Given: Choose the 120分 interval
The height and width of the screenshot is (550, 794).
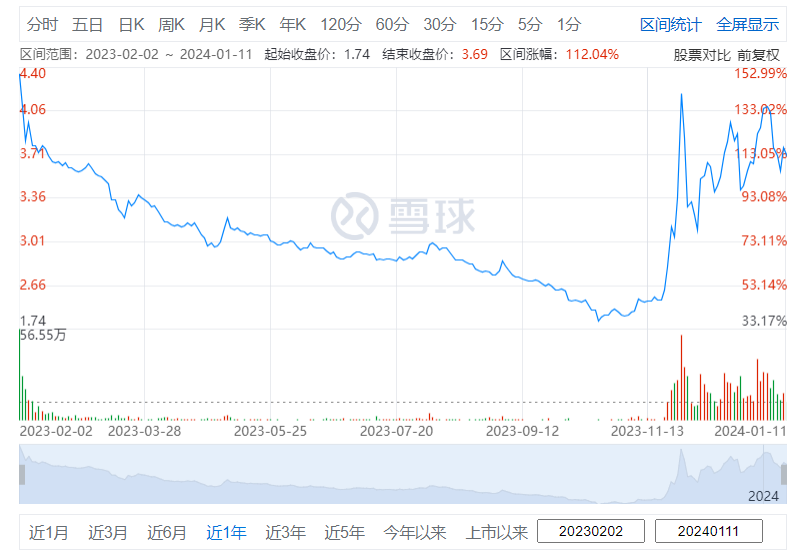Looking at the screenshot, I should 340,24.
